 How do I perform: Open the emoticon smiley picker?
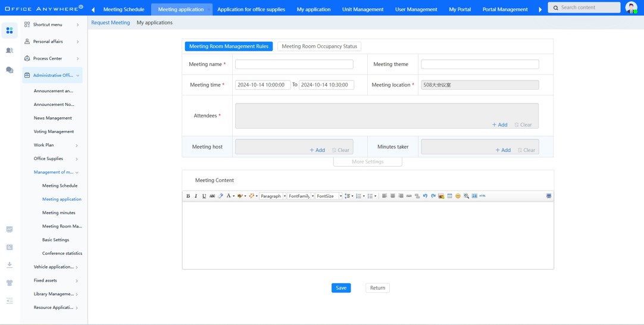[458, 196]
